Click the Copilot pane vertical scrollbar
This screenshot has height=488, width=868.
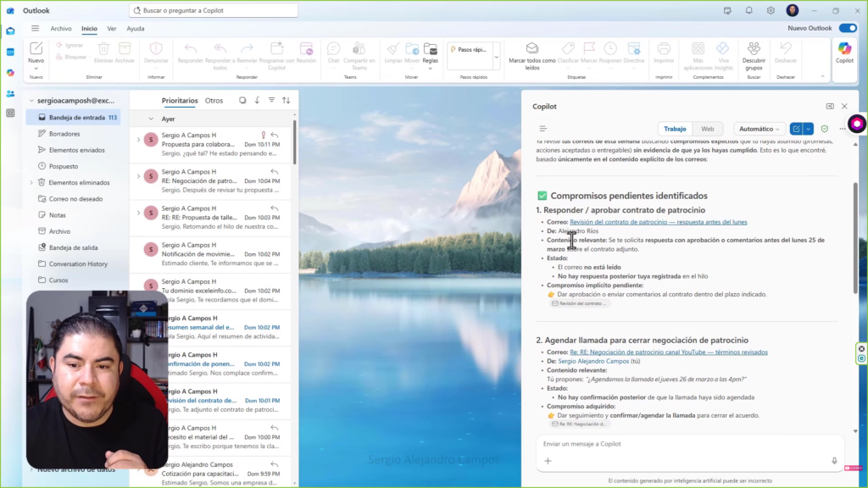855,238
